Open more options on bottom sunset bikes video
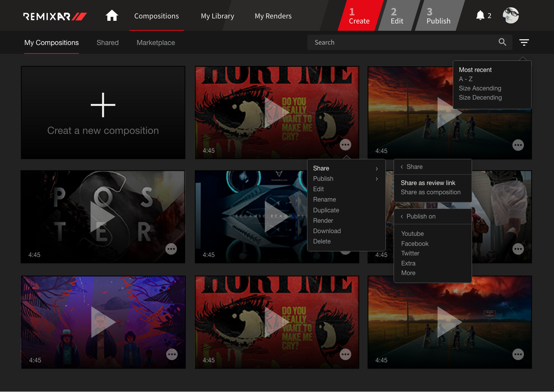This screenshot has width=554, height=392. [x=518, y=354]
